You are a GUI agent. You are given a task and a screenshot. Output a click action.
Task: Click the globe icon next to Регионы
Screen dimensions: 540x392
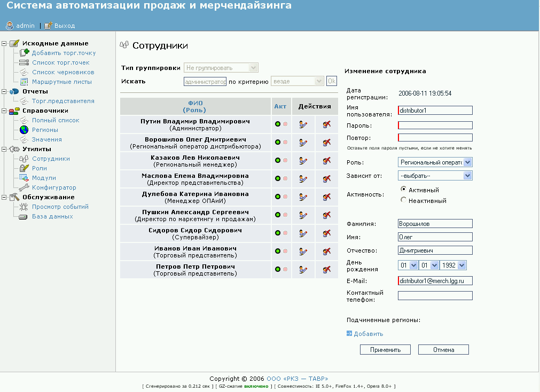click(x=24, y=130)
